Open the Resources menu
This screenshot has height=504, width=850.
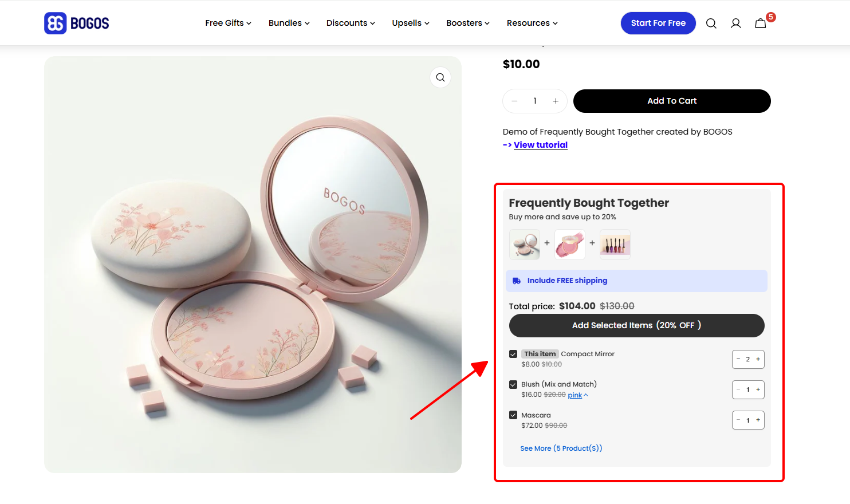532,23
